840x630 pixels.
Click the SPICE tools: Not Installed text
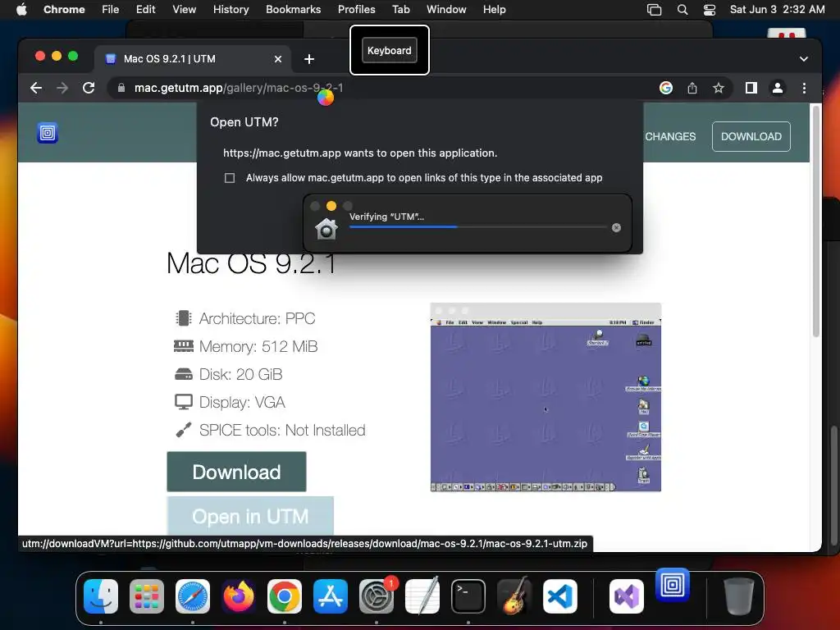282,430
